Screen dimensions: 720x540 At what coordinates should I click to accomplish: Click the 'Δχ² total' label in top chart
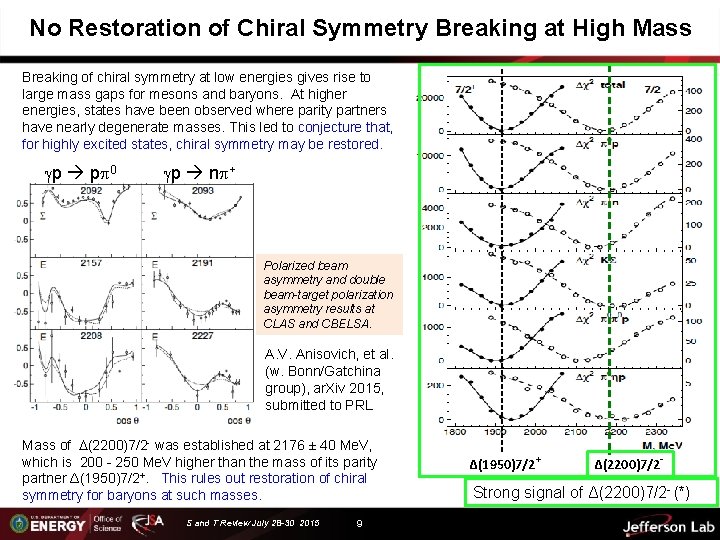tap(601, 85)
